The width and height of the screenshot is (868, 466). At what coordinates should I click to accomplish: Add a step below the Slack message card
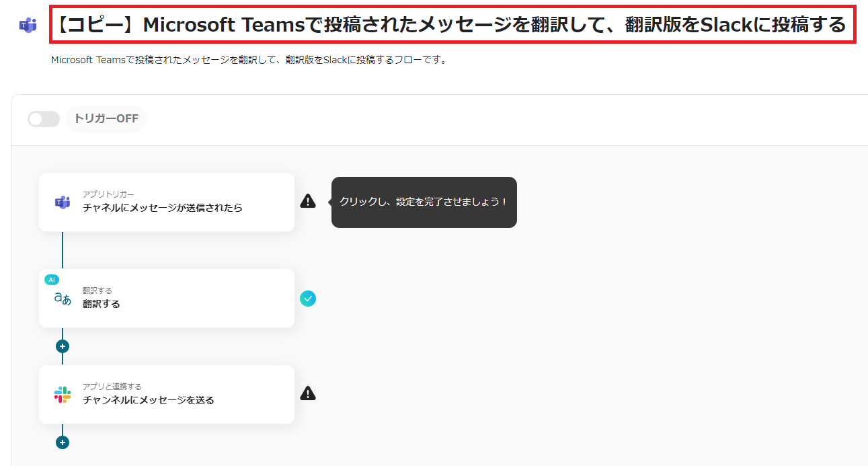63,442
